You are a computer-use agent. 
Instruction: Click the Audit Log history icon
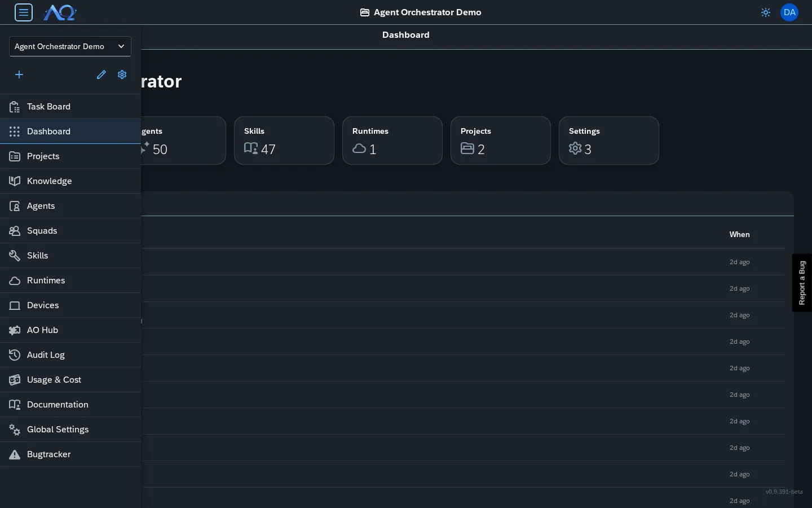click(15, 355)
